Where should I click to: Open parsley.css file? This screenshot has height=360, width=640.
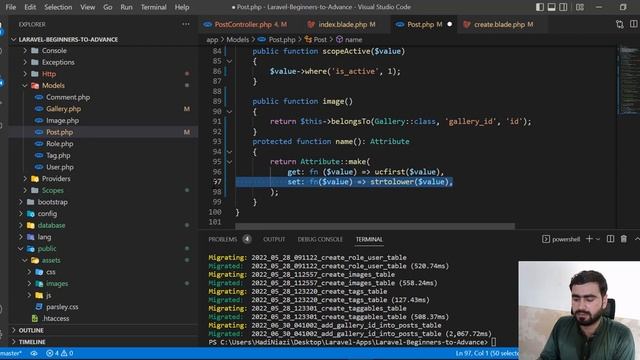(x=62, y=307)
